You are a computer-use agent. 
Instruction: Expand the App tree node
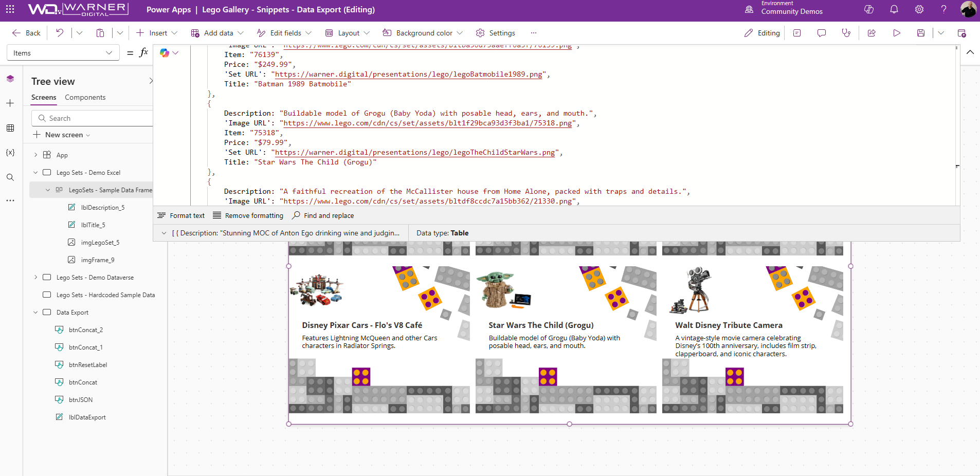pyautogui.click(x=35, y=155)
